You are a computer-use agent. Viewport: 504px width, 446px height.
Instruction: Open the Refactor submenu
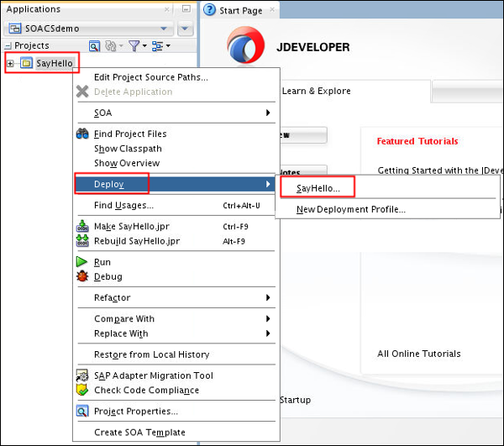pos(176,297)
